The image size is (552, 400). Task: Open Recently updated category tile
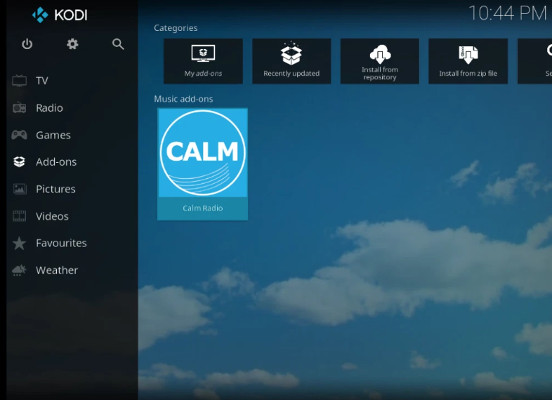coord(291,61)
